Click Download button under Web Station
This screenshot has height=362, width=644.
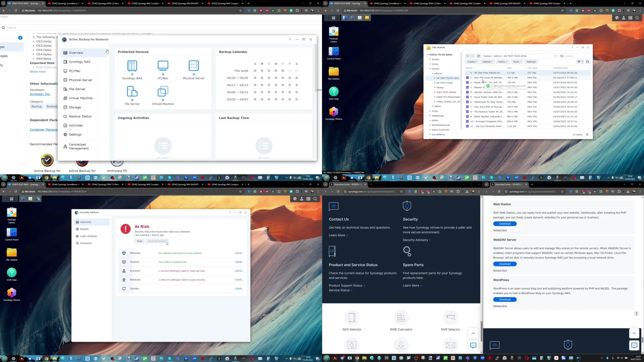(505, 224)
